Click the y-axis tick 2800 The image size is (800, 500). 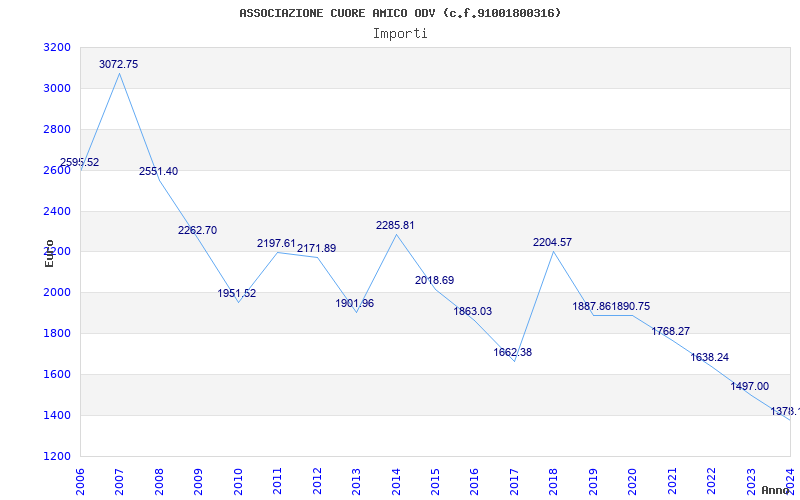pyautogui.click(x=57, y=130)
